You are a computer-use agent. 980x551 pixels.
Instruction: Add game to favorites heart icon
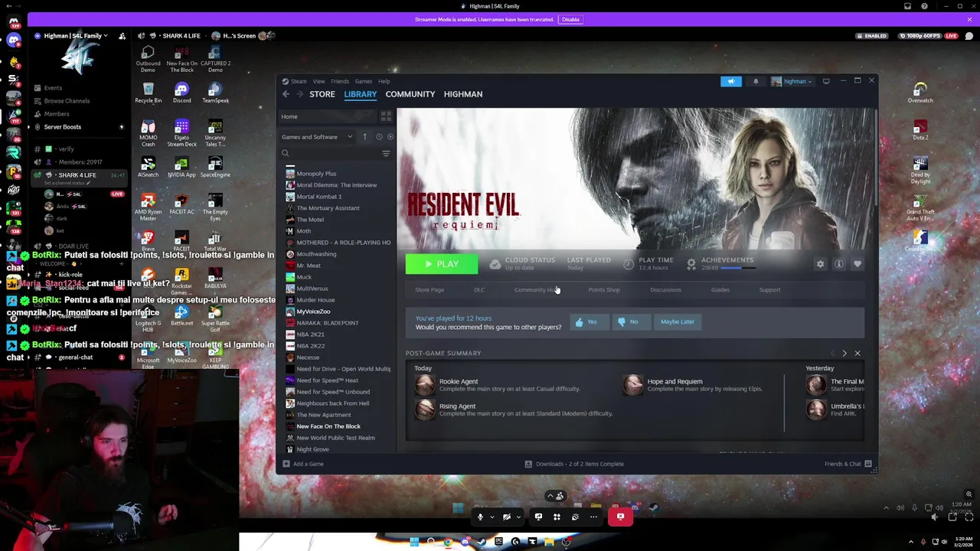point(857,264)
